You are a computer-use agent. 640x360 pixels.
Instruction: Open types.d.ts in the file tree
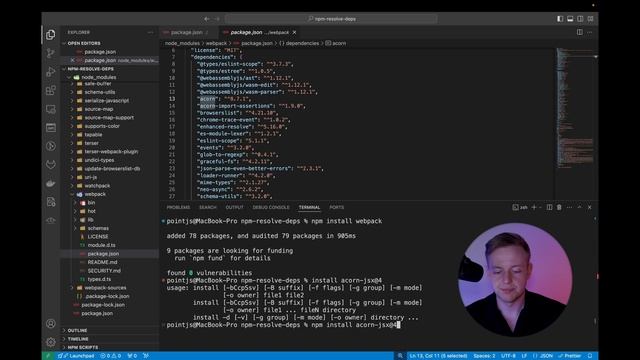click(x=99, y=279)
